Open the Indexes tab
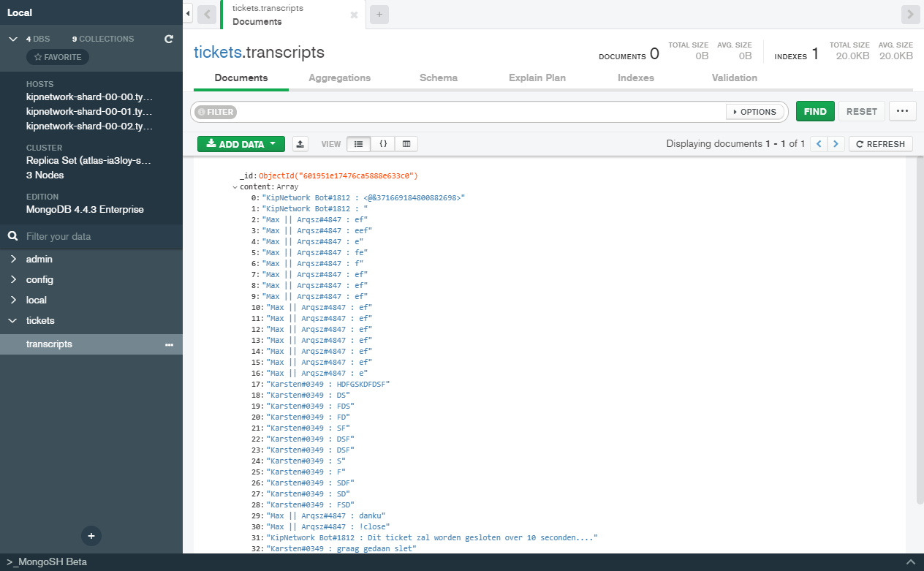 (x=635, y=77)
